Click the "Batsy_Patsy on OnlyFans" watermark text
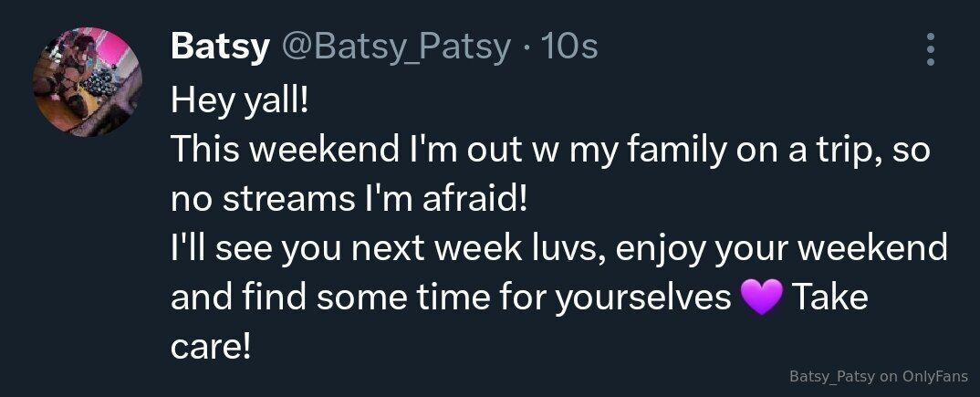 880,376
